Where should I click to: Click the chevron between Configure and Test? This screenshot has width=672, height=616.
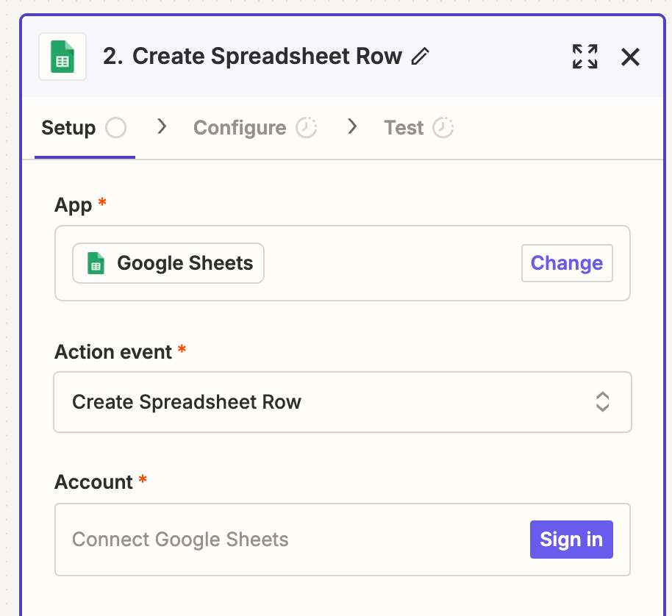[x=352, y=127]
